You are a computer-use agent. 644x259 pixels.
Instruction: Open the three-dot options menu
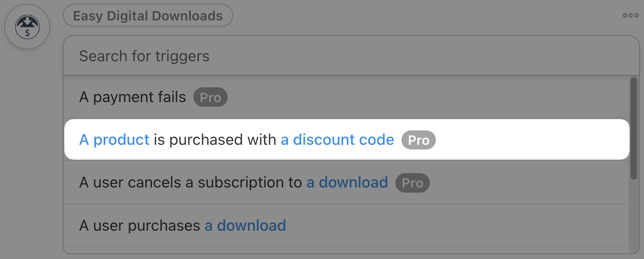630,15
